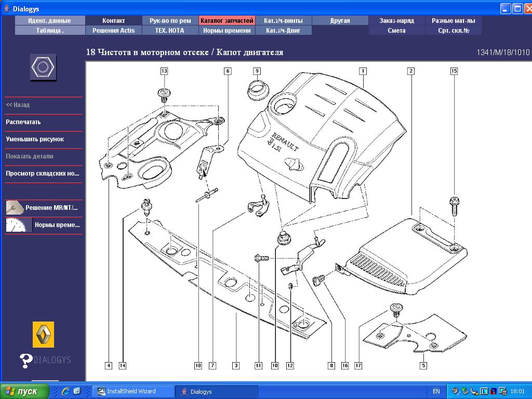The image size is (532, 399).
Task: Click the first icon in the system tray
Action: [x=456, y=391]
